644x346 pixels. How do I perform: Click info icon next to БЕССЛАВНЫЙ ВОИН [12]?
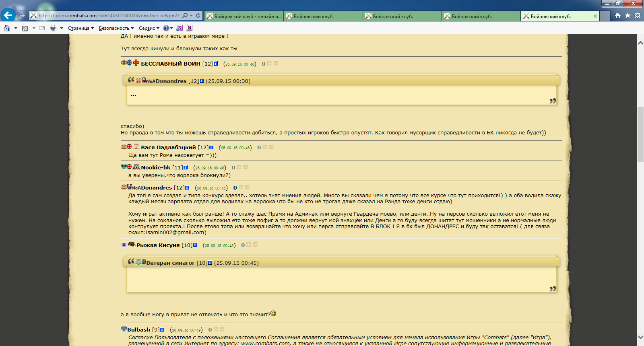(x=216, y=64)
